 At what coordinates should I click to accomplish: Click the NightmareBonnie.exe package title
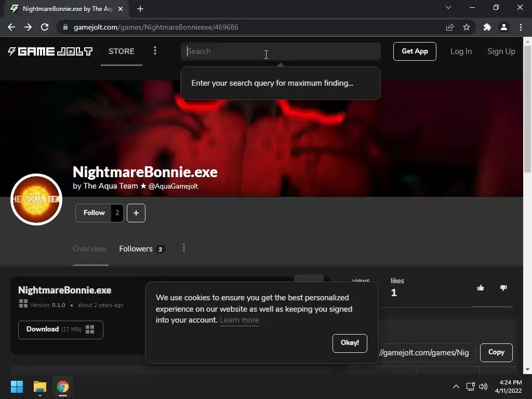point(65,290)
